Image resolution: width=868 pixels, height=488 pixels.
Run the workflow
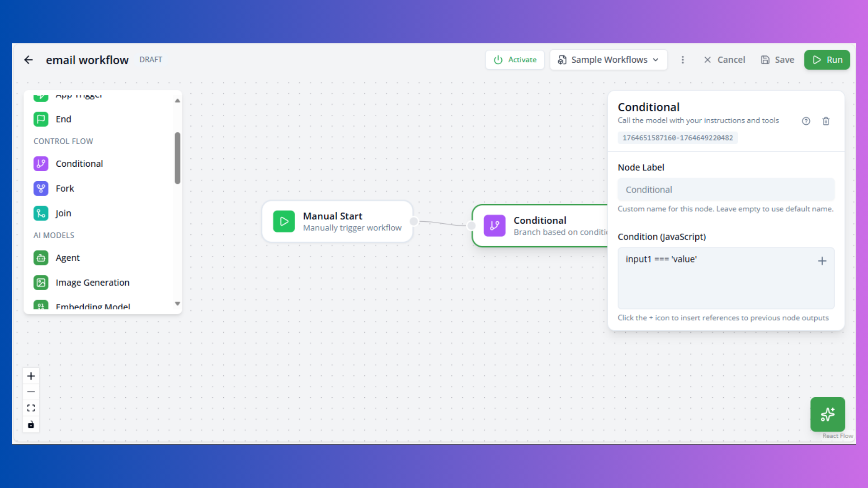(827, 60)
